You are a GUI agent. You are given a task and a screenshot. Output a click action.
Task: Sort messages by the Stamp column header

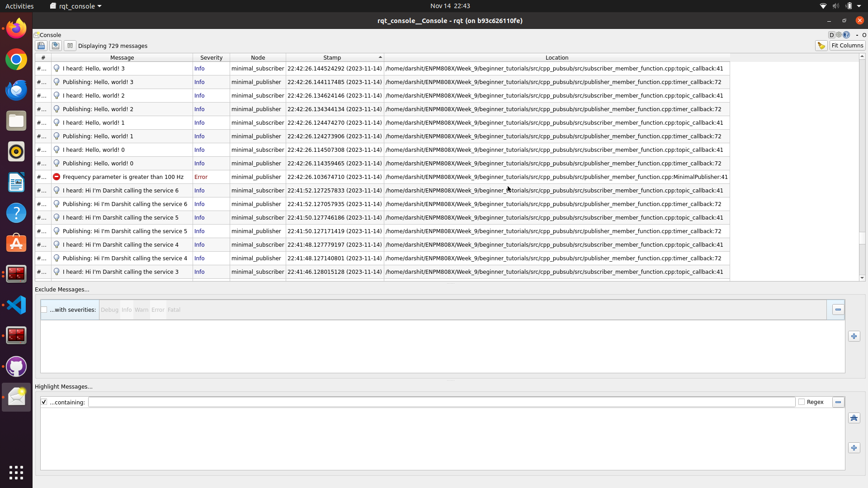click(x=332, y=57)
